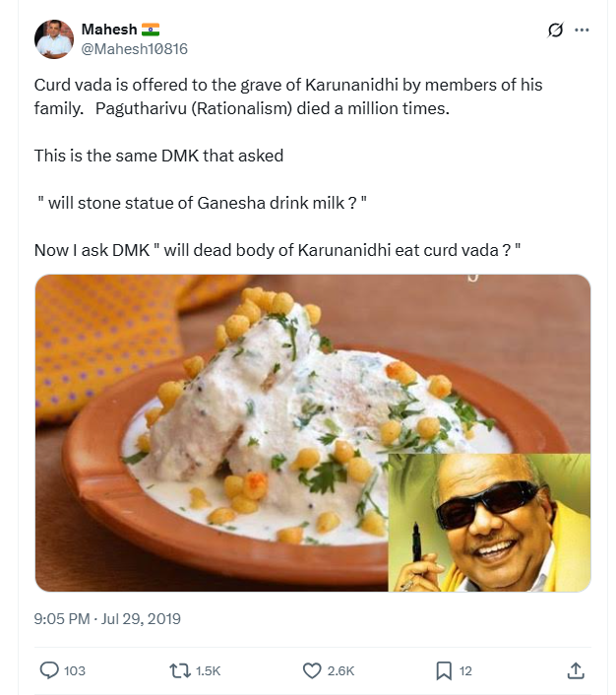The height and width of the screenshot is (695, 616).
Task: Open the Mahesh display name link
Action: [109, 31]
